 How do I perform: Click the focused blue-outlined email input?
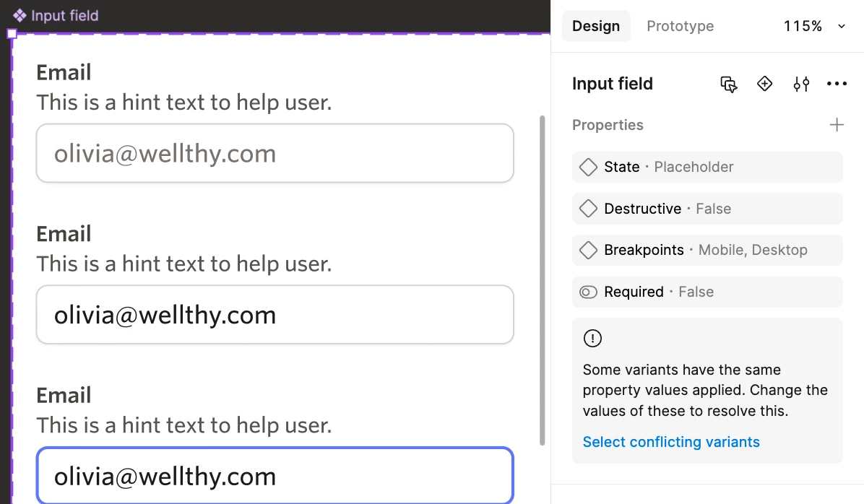(x=275, y=475)
